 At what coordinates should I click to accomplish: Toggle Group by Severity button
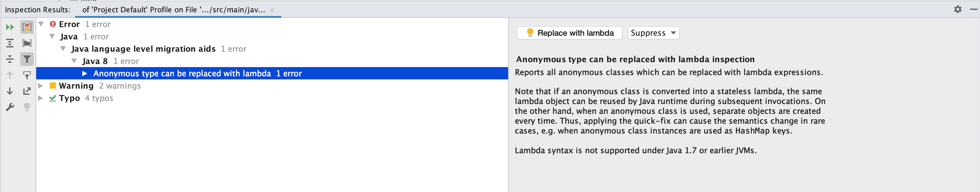pyautogui.click(x=27, y=27)
